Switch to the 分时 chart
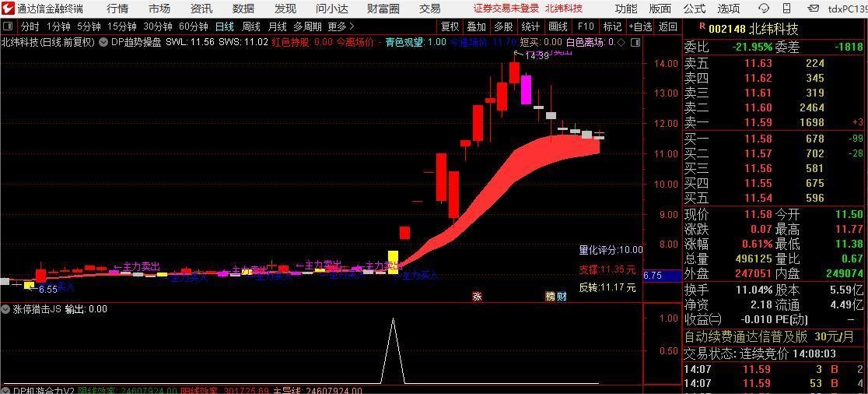 30,26
